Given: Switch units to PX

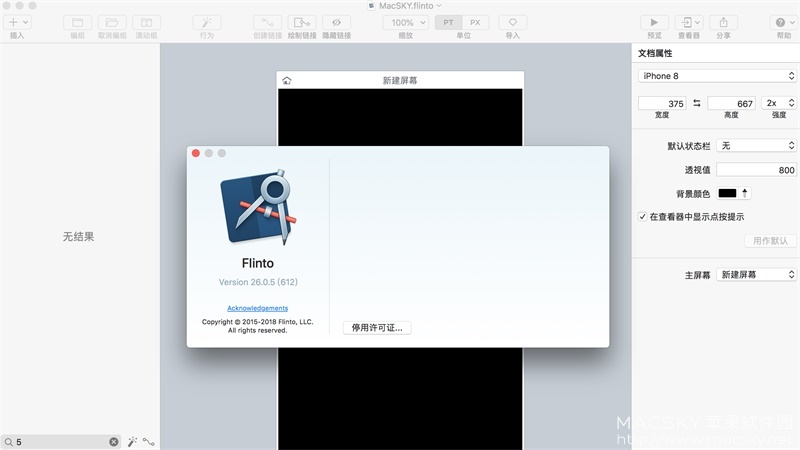Looking at the screenshot, I should (476, 22).
